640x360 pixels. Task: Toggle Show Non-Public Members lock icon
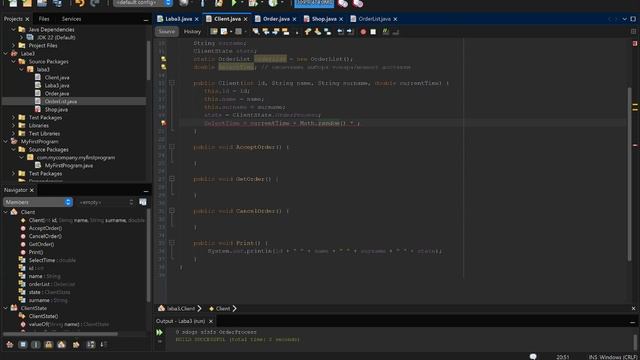(49, 344)
